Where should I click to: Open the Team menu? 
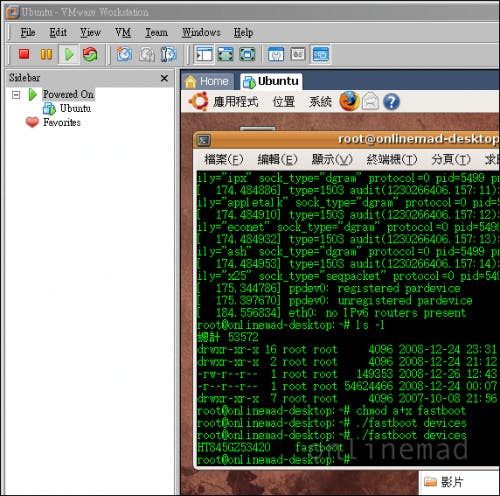156,32
